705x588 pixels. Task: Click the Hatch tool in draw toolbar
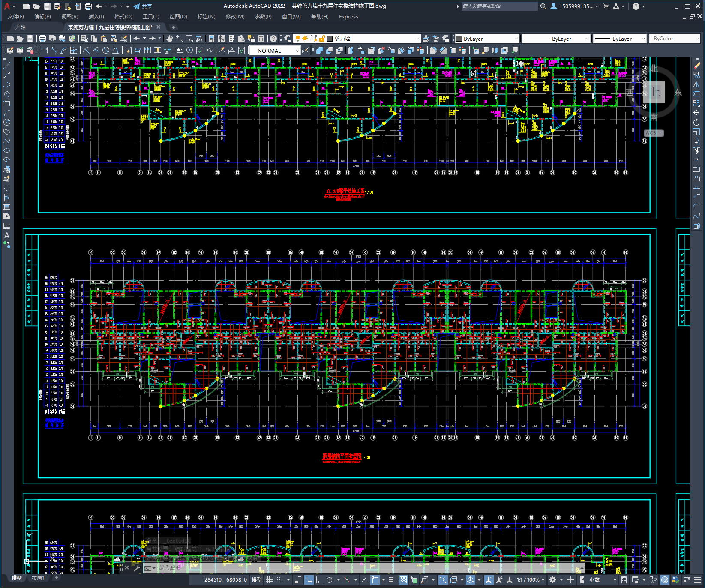(7, 198)
